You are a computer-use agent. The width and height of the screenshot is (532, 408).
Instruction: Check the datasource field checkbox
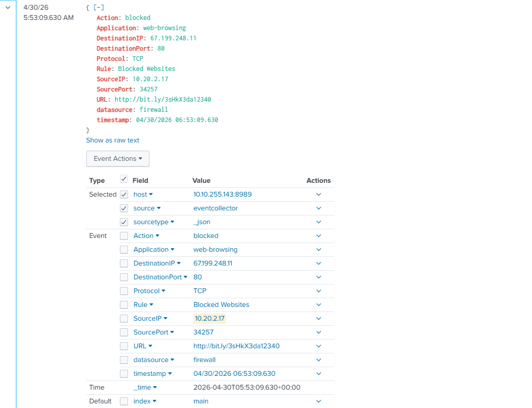coord(124,360)
